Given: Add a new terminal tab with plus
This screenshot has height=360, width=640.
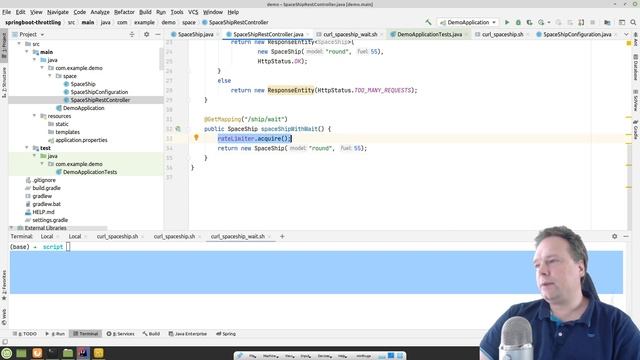Looking at the screenshot, I should [282, 236].
